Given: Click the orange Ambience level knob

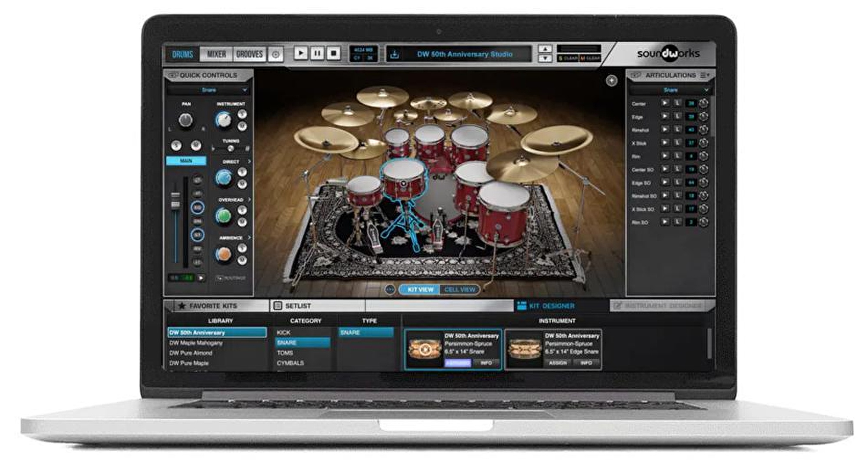Looking at the screenshot, I should coord(224,254).
